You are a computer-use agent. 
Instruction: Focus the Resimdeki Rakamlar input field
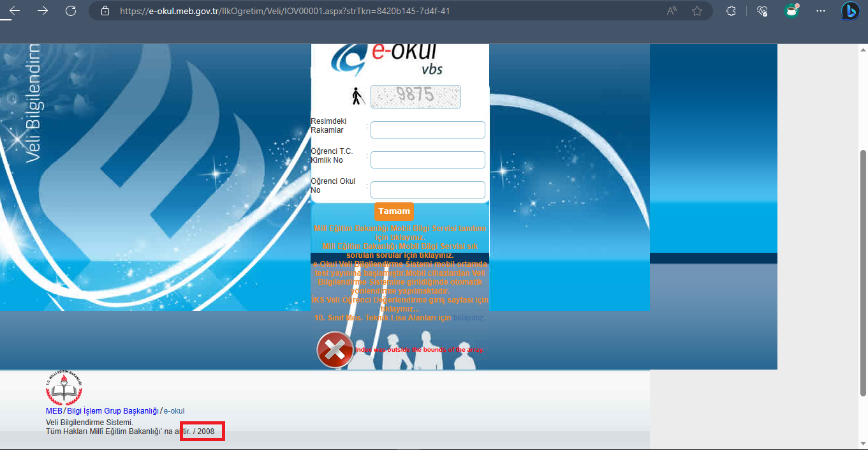[428, 130]
